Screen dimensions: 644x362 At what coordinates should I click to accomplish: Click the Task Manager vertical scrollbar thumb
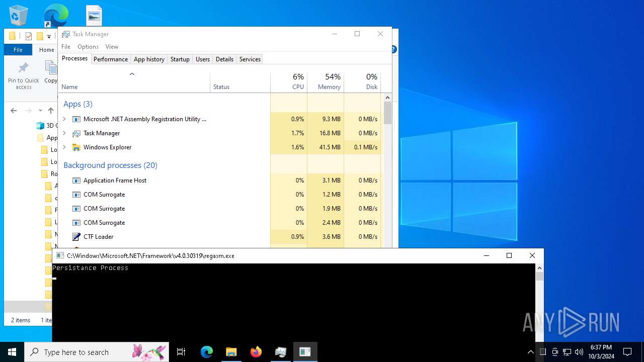click(387, 113)
